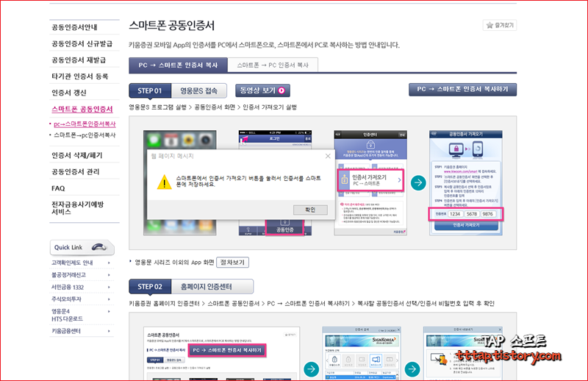Add the page to favorites with 즐겨찾기
588x381 pixels.
[x=500, y=25]
